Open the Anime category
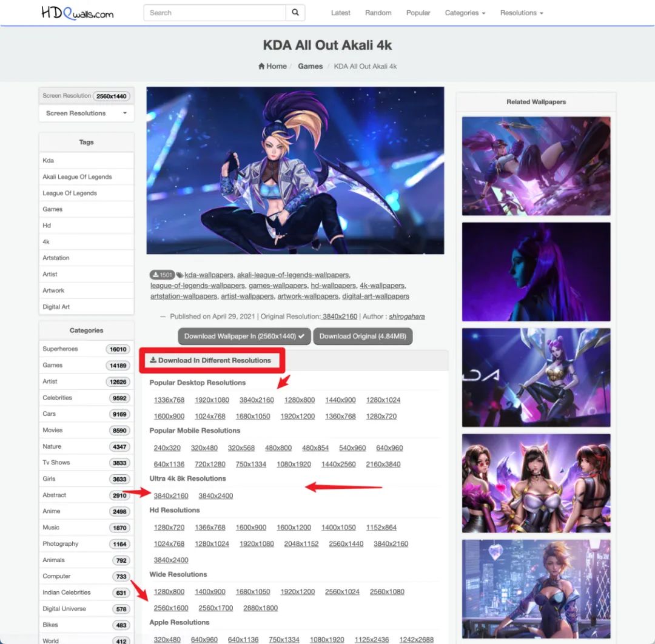The height and width of the screenshot is (644, 655). tap(87, 511)
